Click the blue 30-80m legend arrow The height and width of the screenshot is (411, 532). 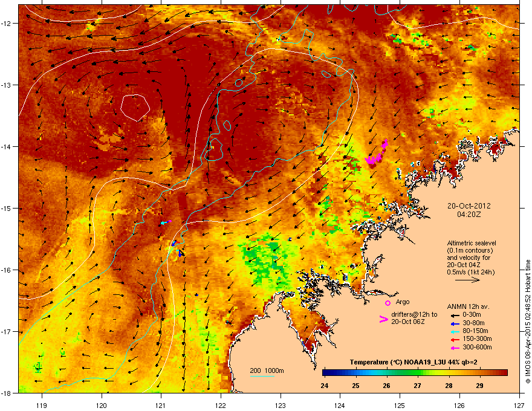(x=455, y=323)
